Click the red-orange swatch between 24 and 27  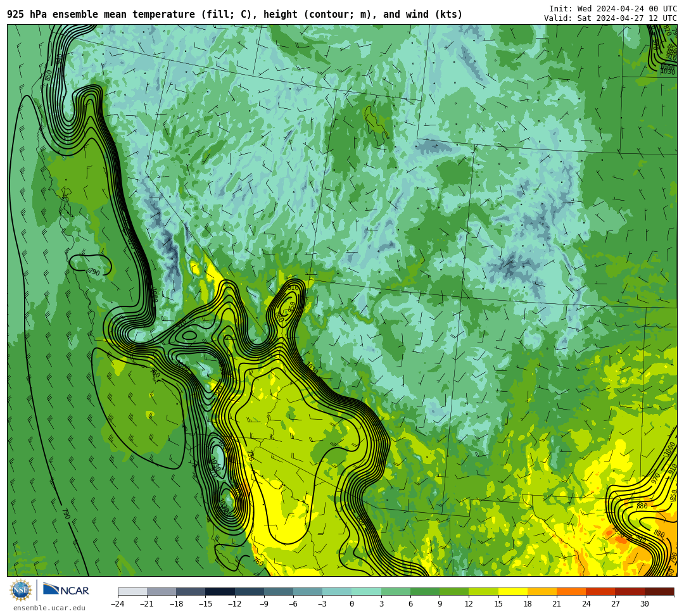pyautogui.click(x=600, y=591)
